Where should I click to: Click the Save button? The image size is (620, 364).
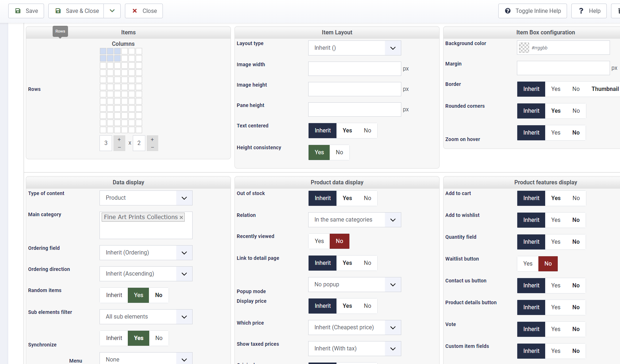[26, 11]
